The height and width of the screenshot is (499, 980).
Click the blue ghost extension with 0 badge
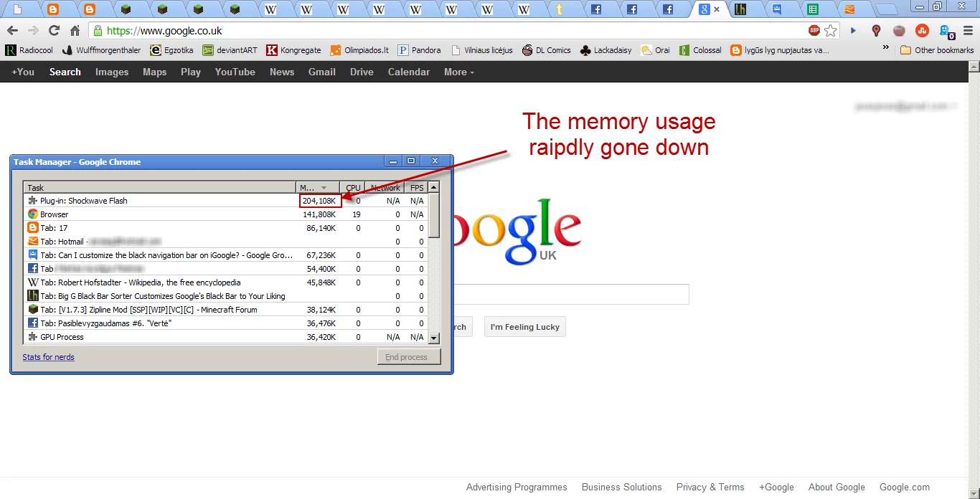[946, 32]
